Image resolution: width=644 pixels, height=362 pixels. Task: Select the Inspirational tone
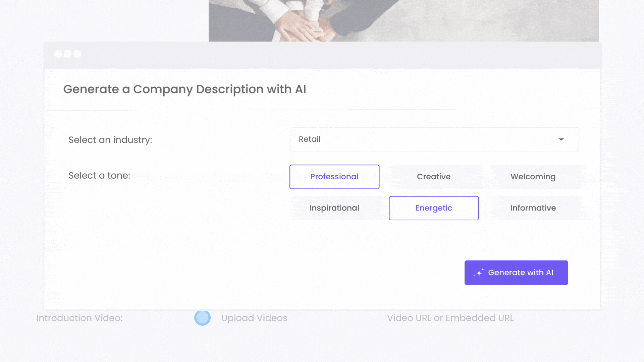334,208
